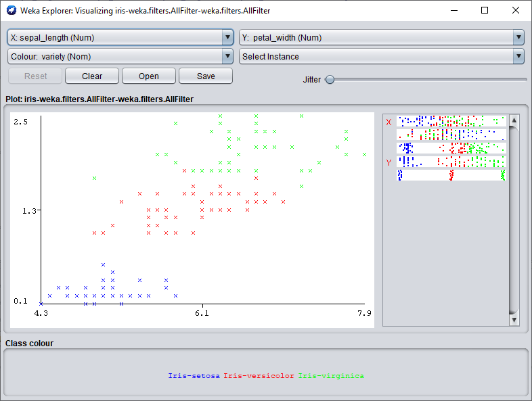The width and height of the screenshot is (532, 401).
Task: Select the second attribute strip
Action: tap(451, 135)
